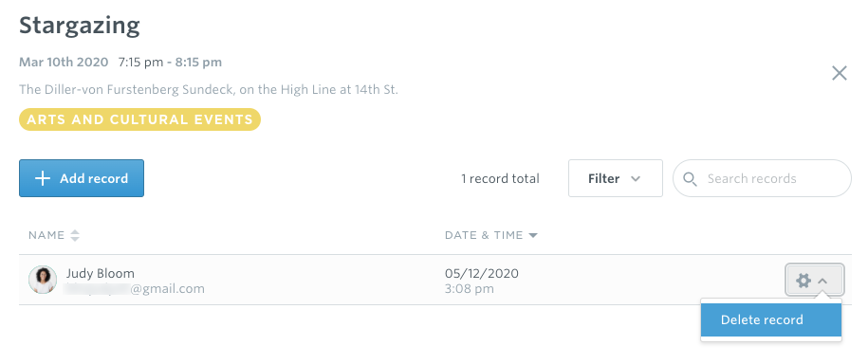The height and width of the screenshot is (364, 868).
Task: Click the magnifying glass search icon
Action: pos(690,178)
